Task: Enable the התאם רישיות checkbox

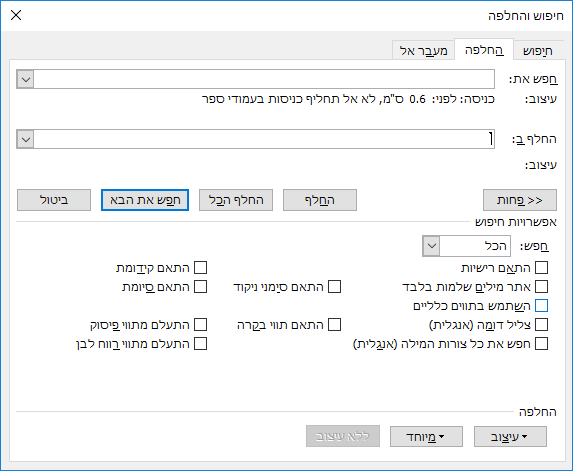Action: pos(541,267)
